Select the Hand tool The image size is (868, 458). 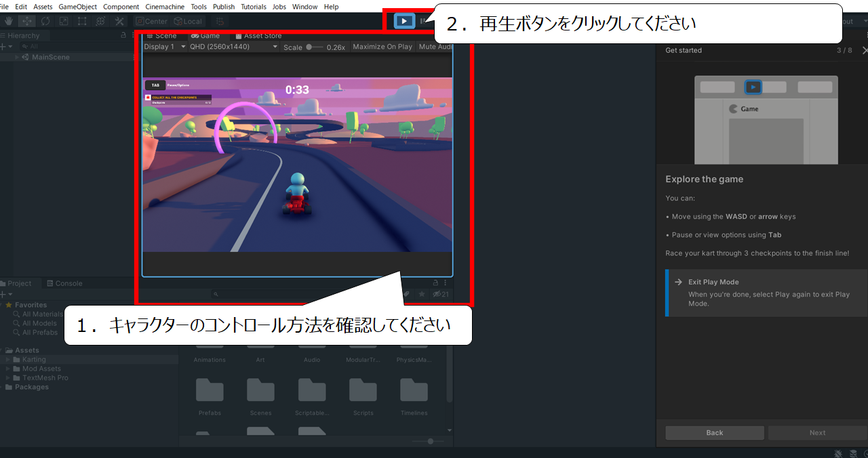coord(9,22)
